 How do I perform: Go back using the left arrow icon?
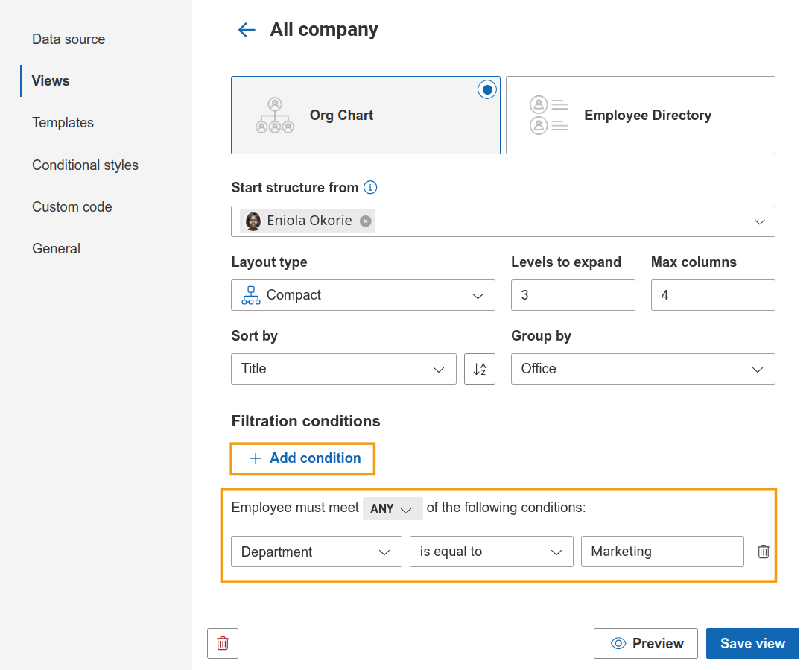tap(247, 30)
